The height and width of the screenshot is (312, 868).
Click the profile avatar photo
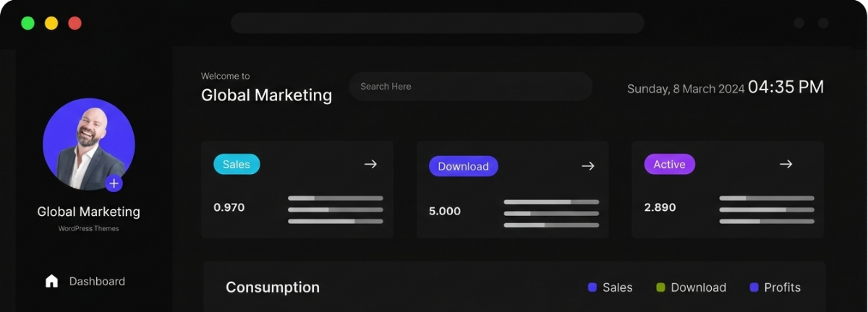click(x=88, y=143)
